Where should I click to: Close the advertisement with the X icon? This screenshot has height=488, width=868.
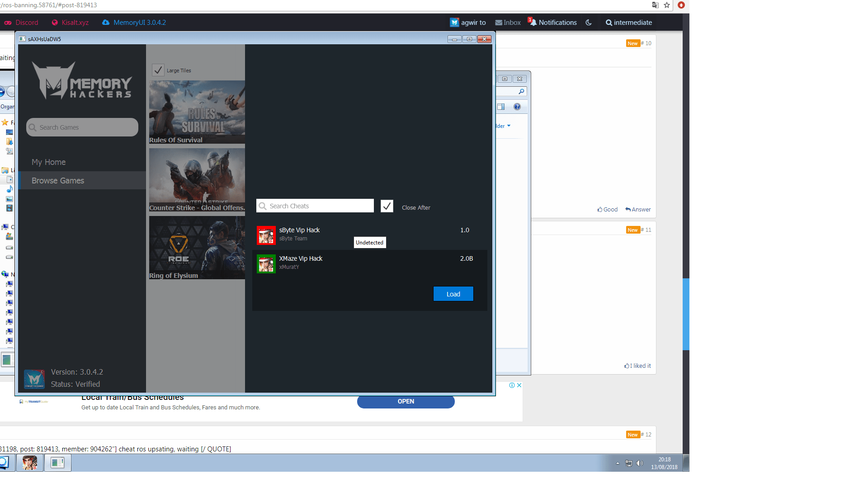click(x=519, y=385)
